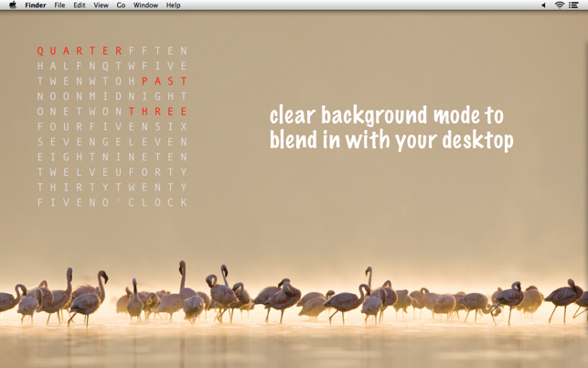Click the word NINE in the clock grid

coord(125,157)
